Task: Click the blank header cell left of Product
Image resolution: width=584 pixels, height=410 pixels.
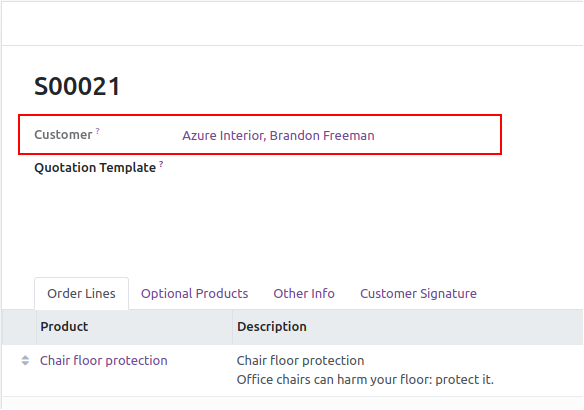Action: pos(19,327)
